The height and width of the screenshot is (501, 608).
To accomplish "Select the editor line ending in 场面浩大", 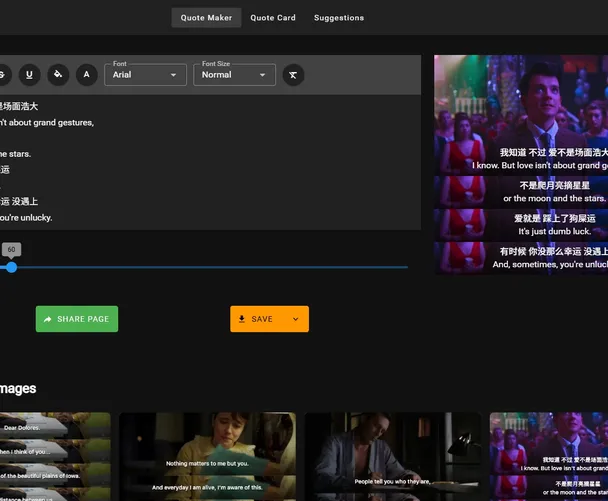I will (19, 106).
